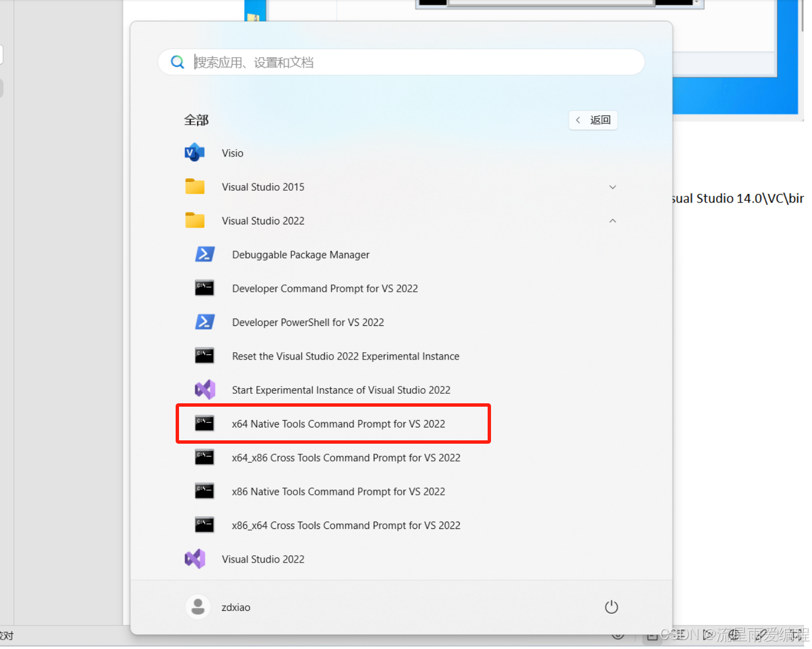Open the Visual Studio 2022 application entry
The width and height of the screenshot is (812, 649).
263,559
